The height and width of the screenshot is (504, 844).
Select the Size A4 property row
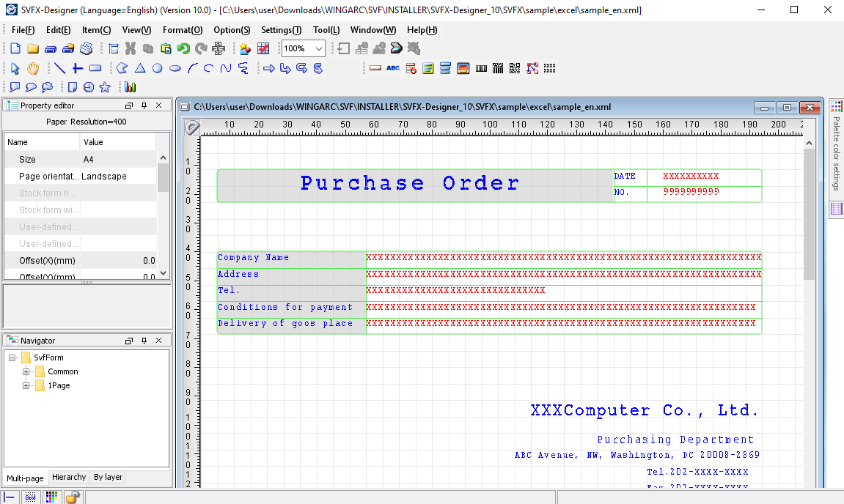(x=81, y=159)
